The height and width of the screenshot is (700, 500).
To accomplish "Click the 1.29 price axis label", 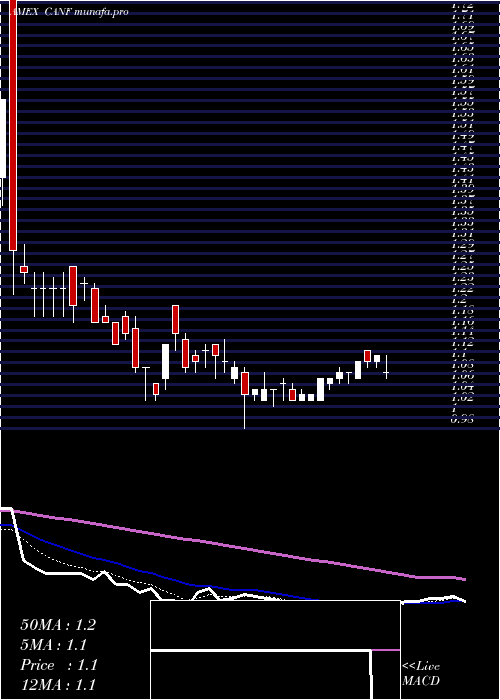I will 464,245.
